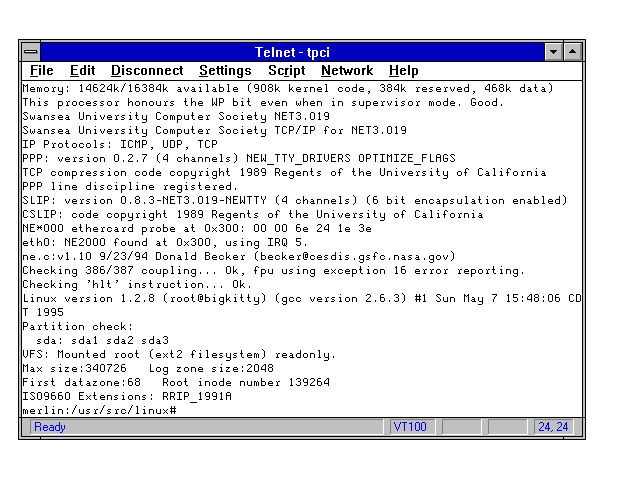Open the Edit menu
The image size is (640, 480).
[82, 71]
